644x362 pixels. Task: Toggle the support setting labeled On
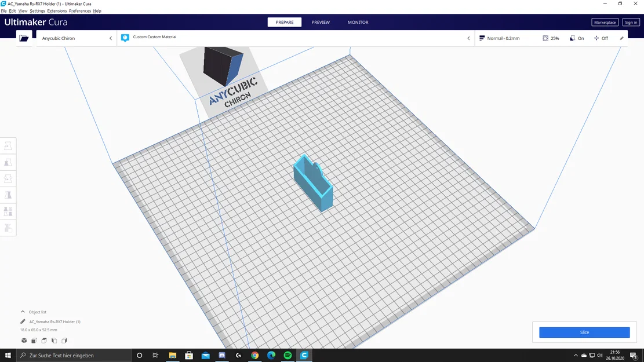577,38
